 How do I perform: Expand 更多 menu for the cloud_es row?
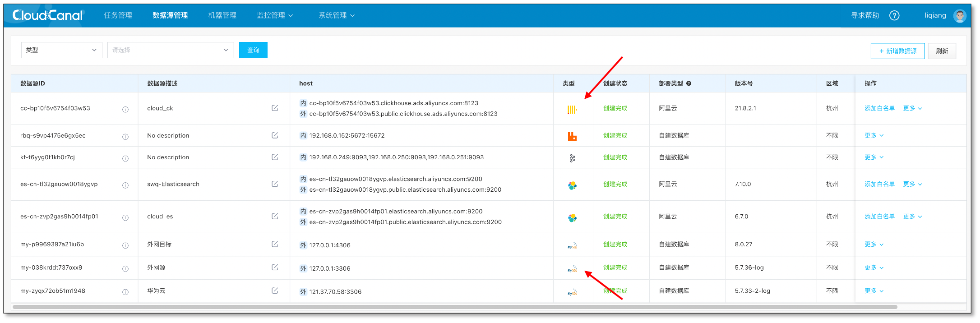point(912,217)
